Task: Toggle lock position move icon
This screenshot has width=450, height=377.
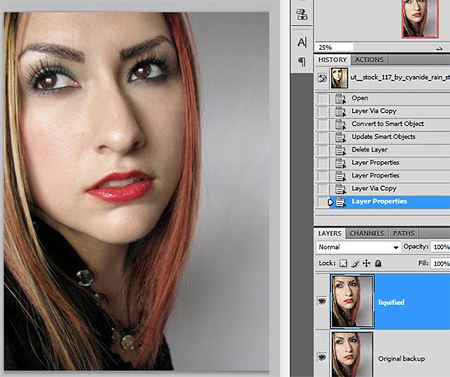Action: tap(366, 263)
